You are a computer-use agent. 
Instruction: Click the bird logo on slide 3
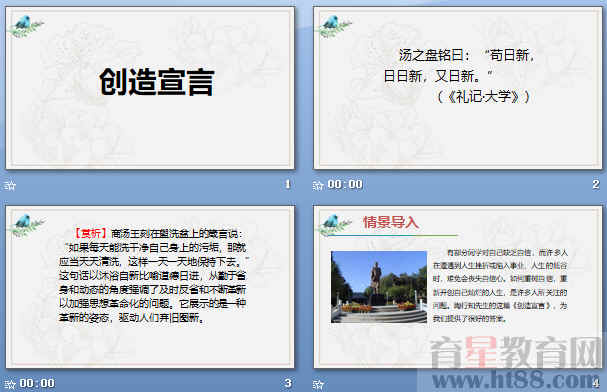tap(27, 225)
